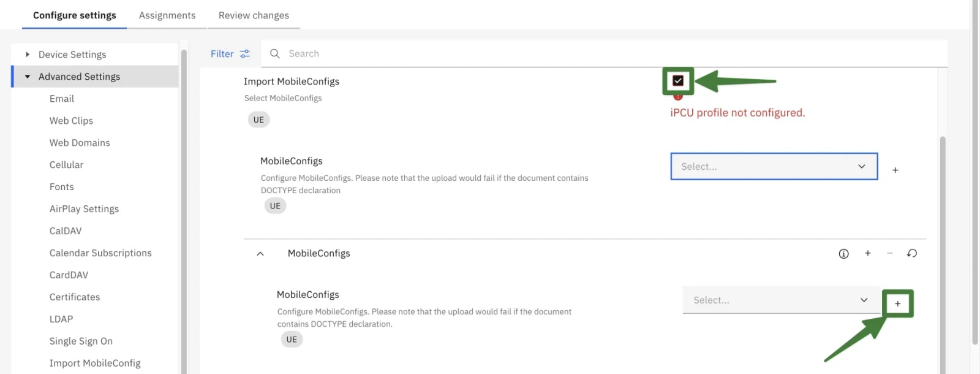Click the red error badge below the checkbox

677,96
